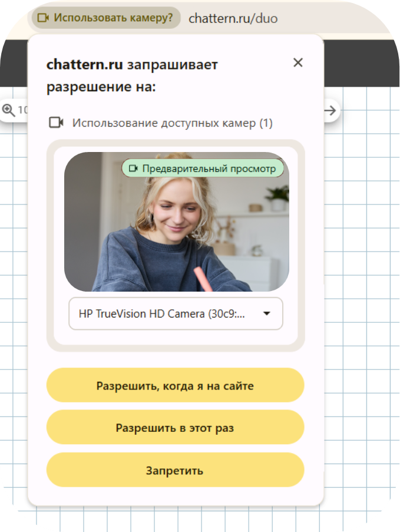
Task: Choose "Разрешить в этот раз"
Action: (175, 428)
